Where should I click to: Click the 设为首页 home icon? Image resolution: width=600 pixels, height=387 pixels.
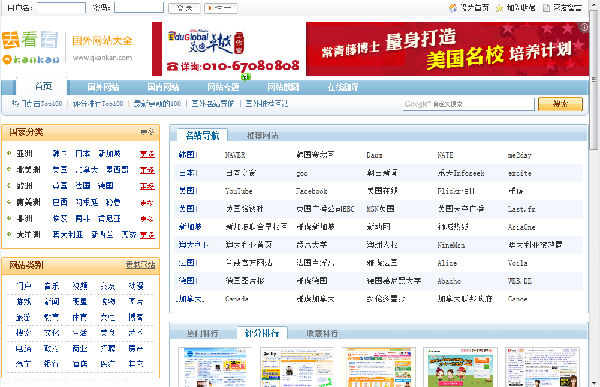[x=453, y=8]
